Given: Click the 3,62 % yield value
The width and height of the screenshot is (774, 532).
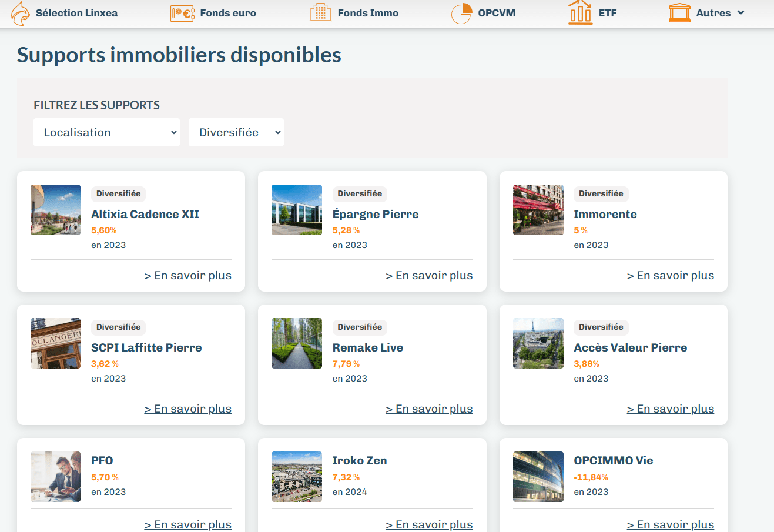Looking at the screenshot, I should coord(105,364).
